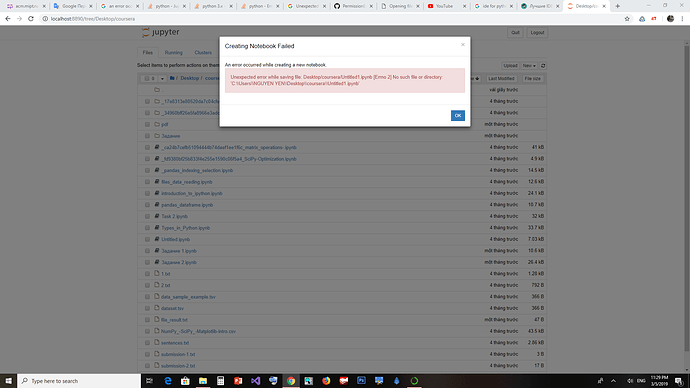This screenshot has height=388, width=690.
Task: Open the Microsoft Edge taskbar icon
Action: 168,381
